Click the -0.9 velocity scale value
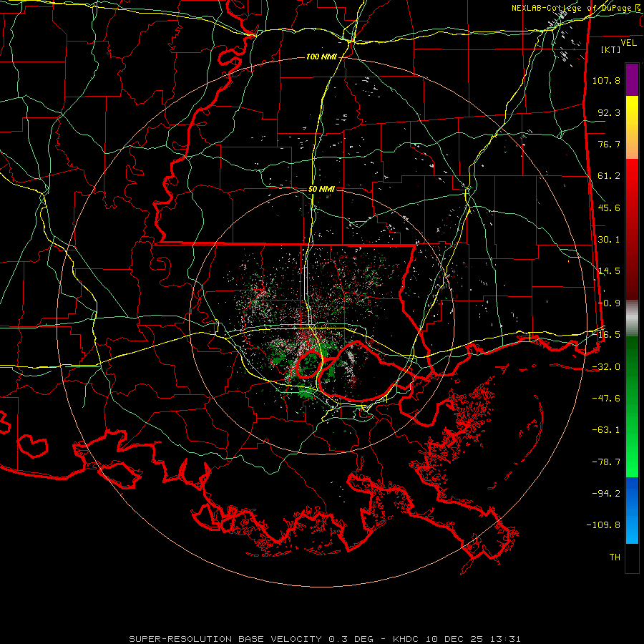The height and width of the screenshot is (644, 644). tap(609, 303)
